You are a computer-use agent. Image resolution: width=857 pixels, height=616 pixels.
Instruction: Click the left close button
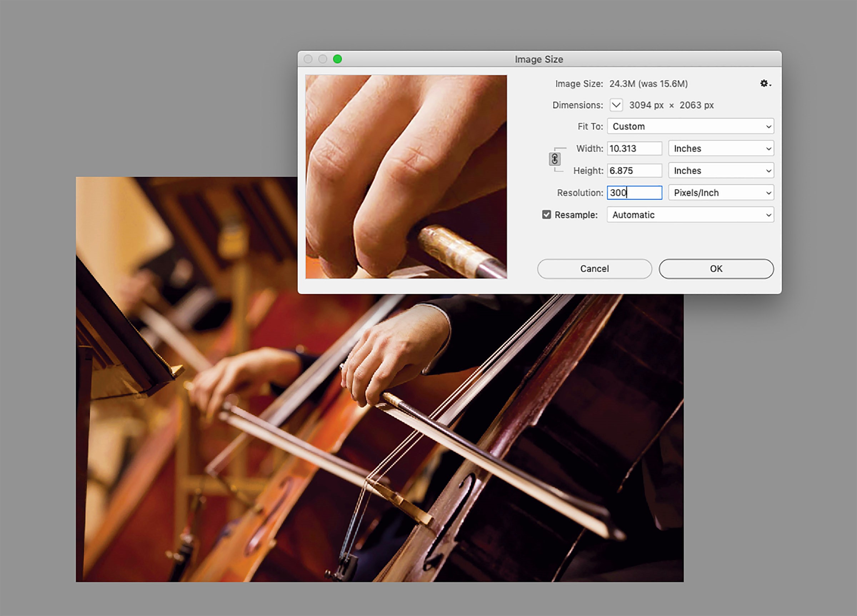tap(308, 59)
